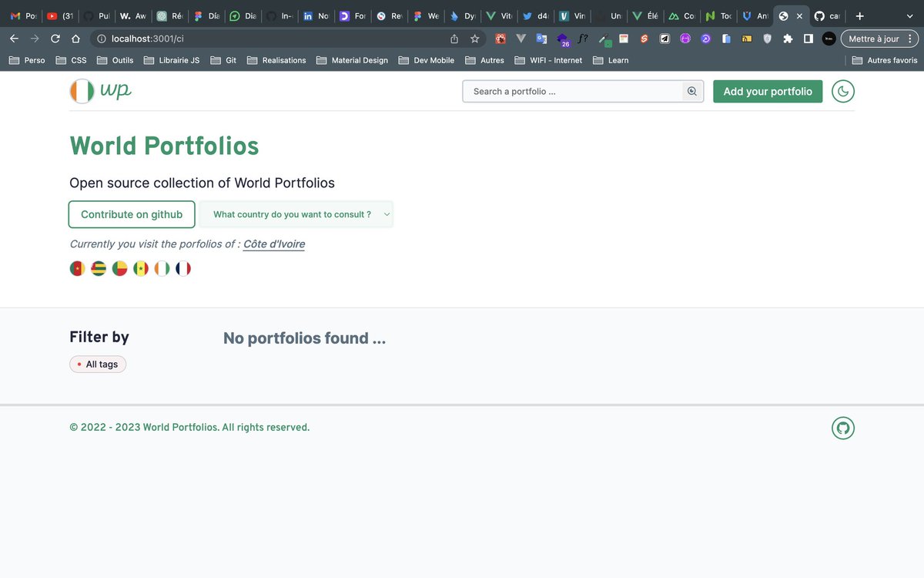Open the Librairie JS bookmarks folder
The height and width of the screenshot is (578, 924).
pyautogui.click(x=172, y=60)
